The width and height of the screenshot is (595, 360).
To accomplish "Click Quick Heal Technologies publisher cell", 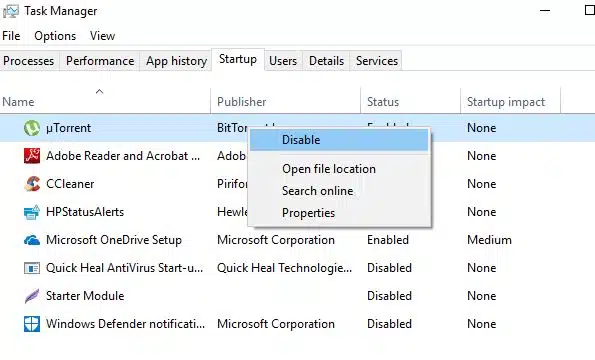I will pyautogui.click(x=285, y=268).
